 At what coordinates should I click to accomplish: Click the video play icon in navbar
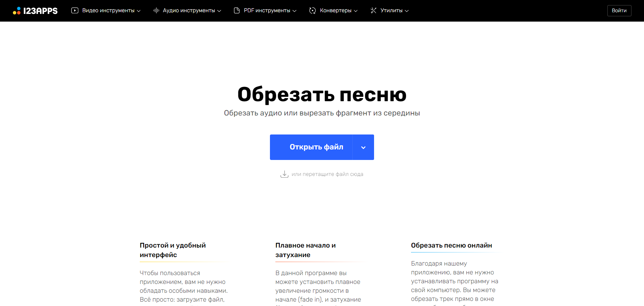[x=75, y=11]
